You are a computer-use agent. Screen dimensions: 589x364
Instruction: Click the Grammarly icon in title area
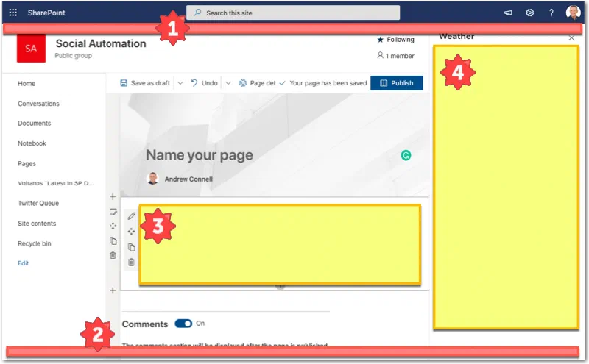[x=406, y=155]
